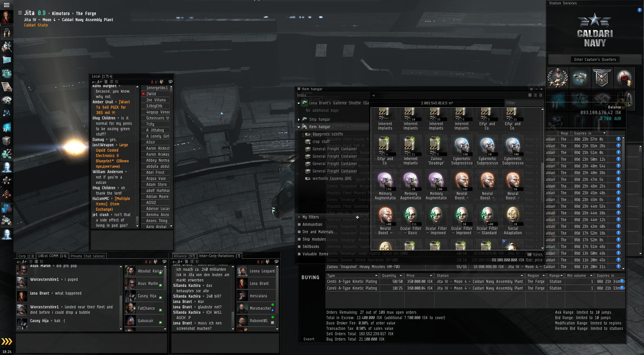Open People & Places magnifier icon
644x355 pixels.
pos(6,47)
